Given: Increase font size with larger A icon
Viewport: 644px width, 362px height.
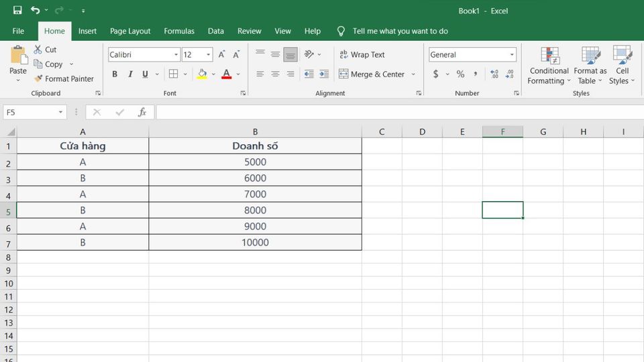Looking at the screenshot, I should click(x=221, y=54).
